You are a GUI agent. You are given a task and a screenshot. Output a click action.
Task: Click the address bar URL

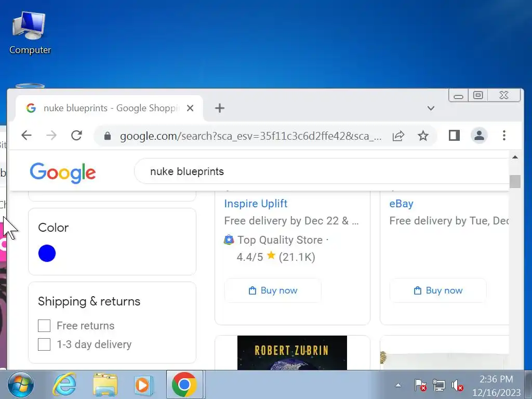pos(251,136)
